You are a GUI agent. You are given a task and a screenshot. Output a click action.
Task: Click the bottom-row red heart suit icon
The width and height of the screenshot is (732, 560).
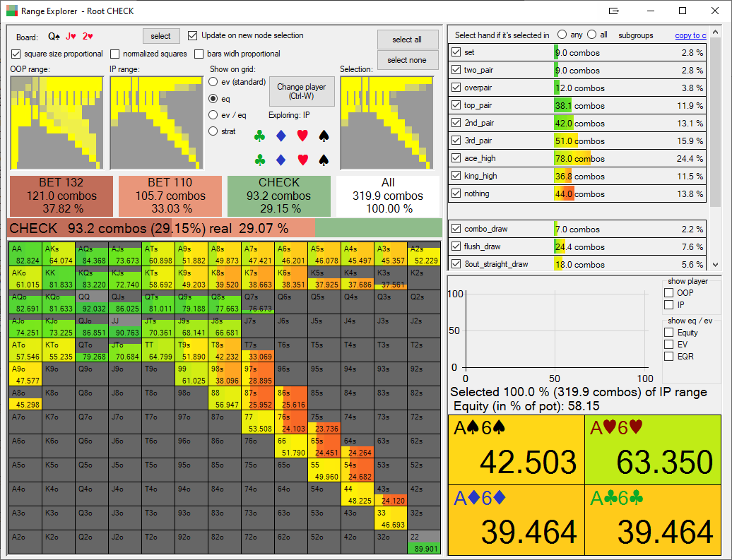point(302,160)
